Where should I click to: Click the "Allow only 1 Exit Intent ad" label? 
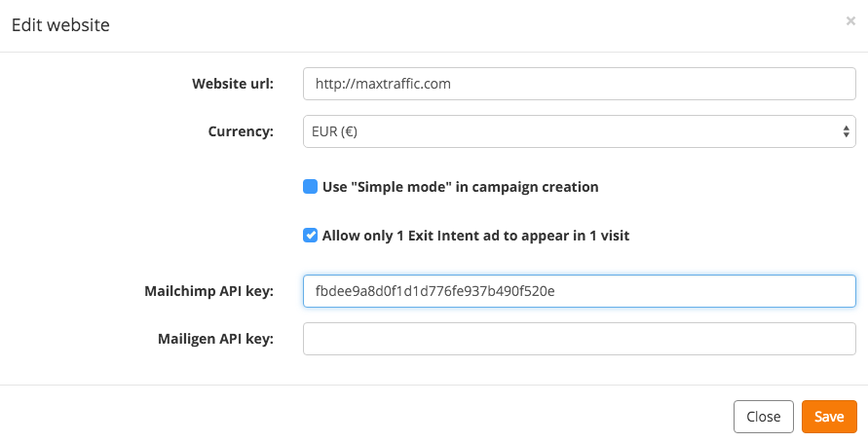pyautogui.click(x=475, y=236)
